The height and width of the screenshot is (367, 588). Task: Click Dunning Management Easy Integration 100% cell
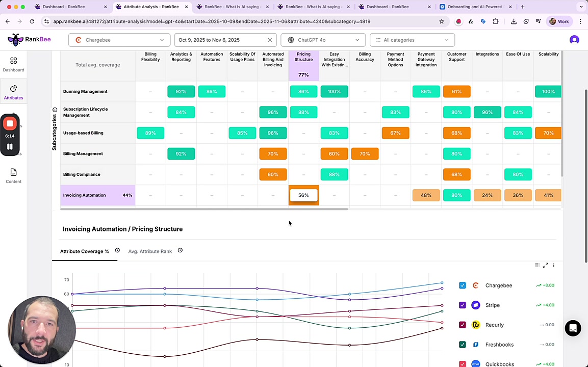tap(334, 92)
